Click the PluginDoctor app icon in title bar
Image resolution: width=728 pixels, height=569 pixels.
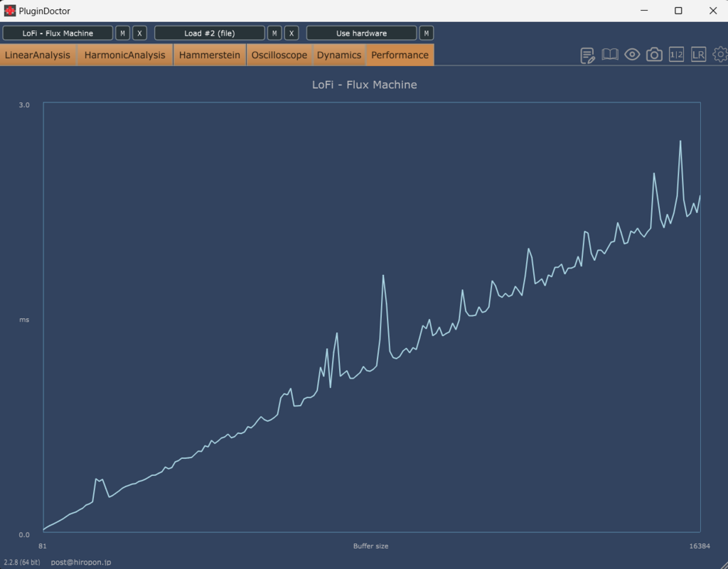pyautogui.click(x=9, y=10)
